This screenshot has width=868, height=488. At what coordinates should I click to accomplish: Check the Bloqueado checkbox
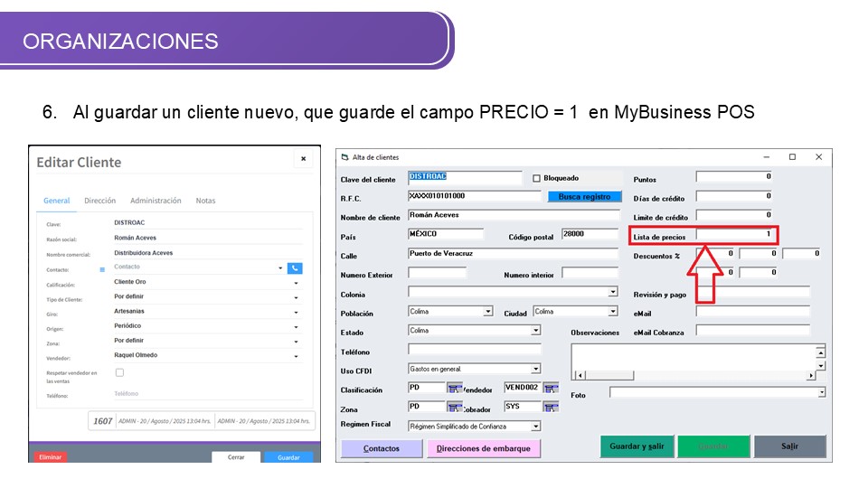(536, 178)
